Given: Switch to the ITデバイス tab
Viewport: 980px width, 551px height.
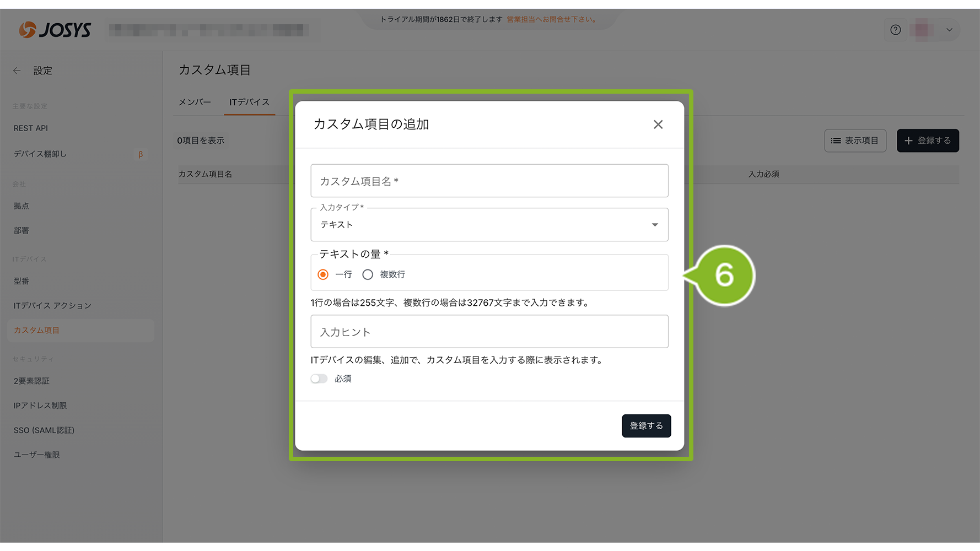Looking at the screenshot, I should (x=249, y=102).
